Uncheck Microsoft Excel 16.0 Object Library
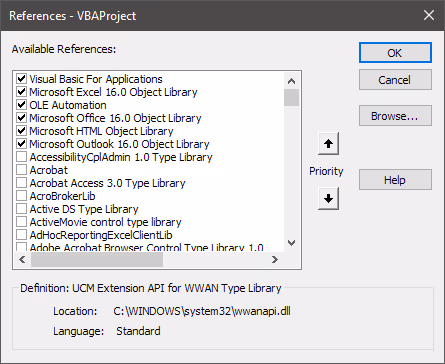445x364 pixels. (22, 92)
